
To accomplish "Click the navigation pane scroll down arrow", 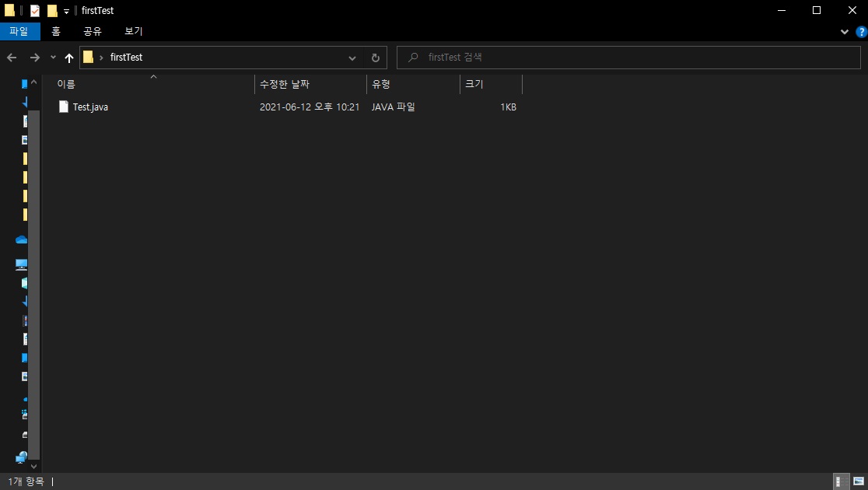I will coord(33,467).
